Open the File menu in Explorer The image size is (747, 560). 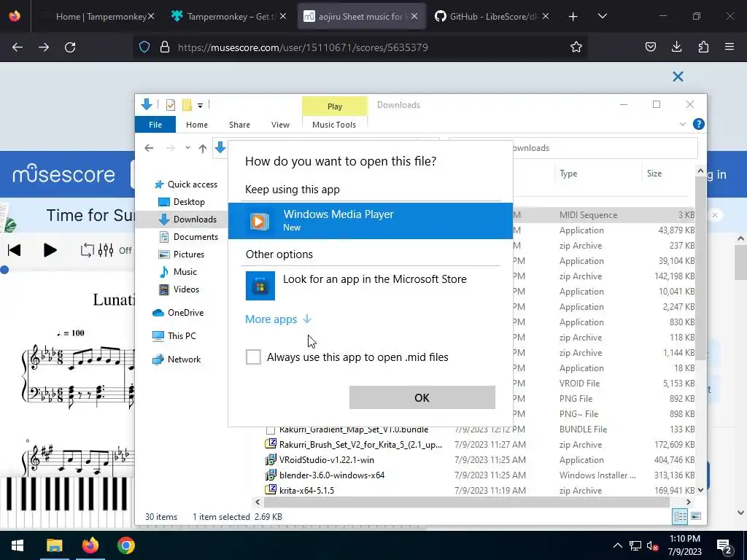pyautogui.click(x=155, y=124)
